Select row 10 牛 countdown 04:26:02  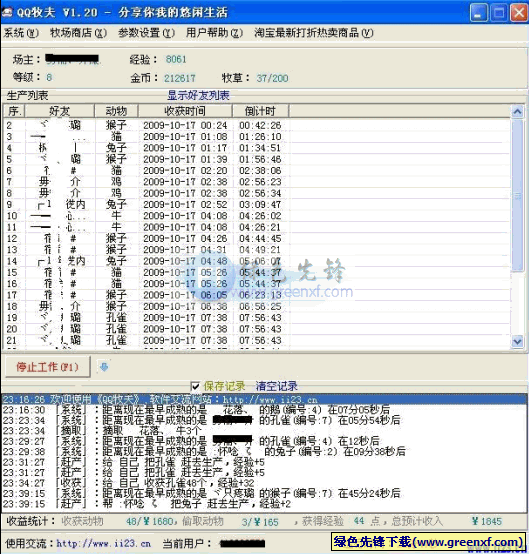[257, 216]
